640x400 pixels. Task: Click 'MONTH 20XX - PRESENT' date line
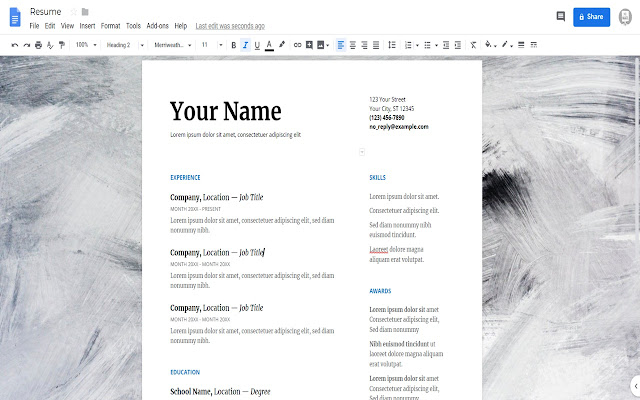tap(196, 209)
